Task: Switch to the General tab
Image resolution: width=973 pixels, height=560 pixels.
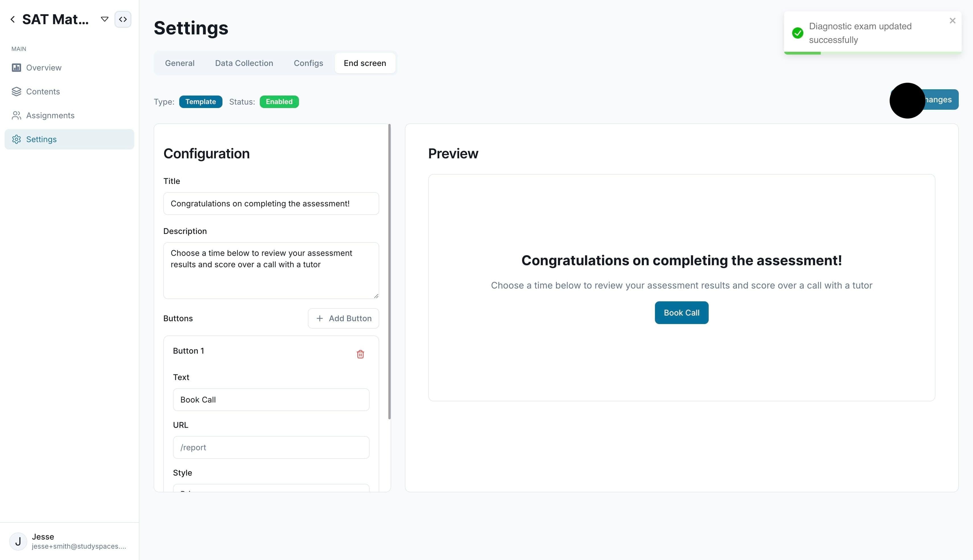Action: (180, 63)
